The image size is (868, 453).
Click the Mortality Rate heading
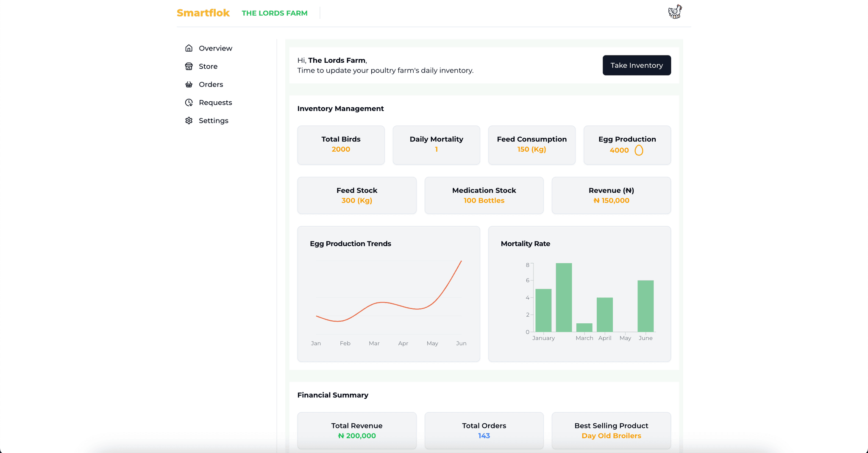click(x=526, y=244)
